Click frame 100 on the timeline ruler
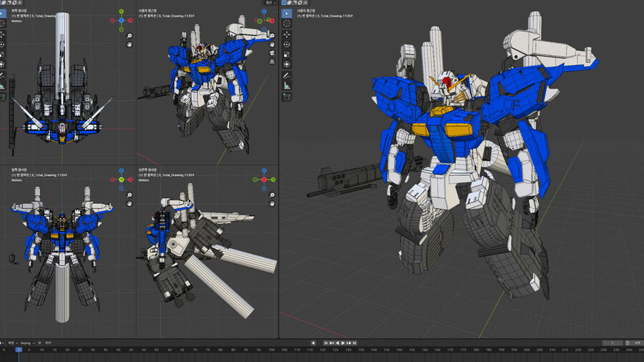 pos(271,350)
